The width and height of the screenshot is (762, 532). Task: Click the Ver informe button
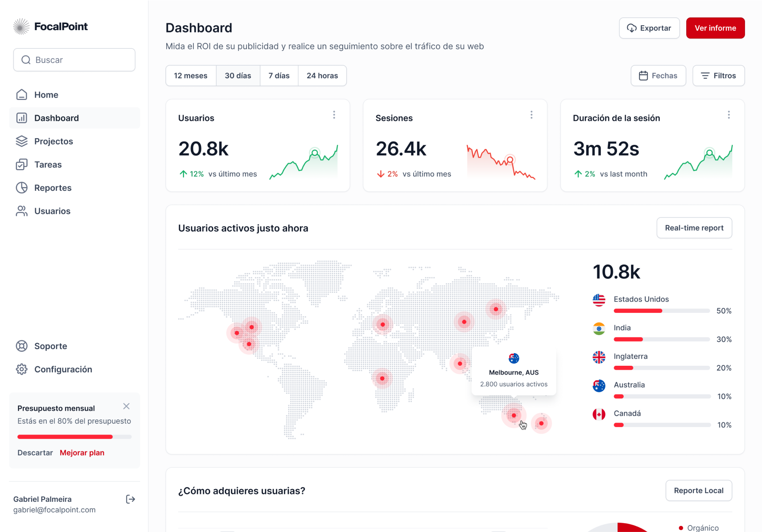715,28
